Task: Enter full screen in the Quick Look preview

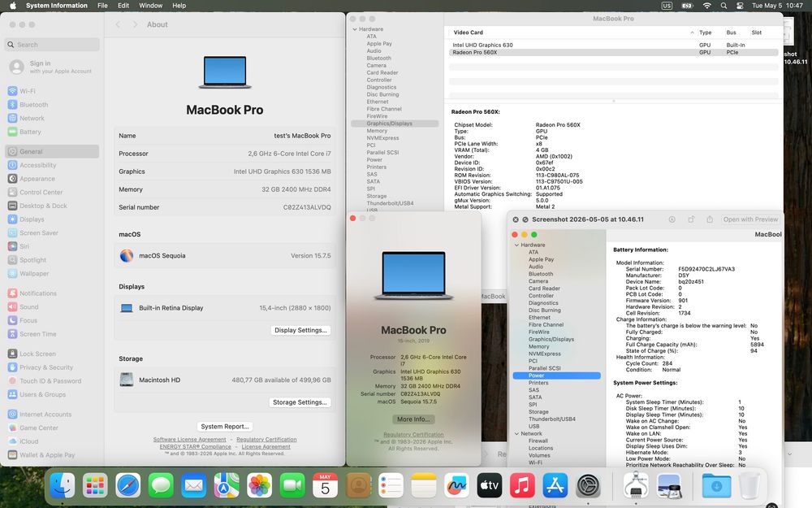Action: (525, 219)
